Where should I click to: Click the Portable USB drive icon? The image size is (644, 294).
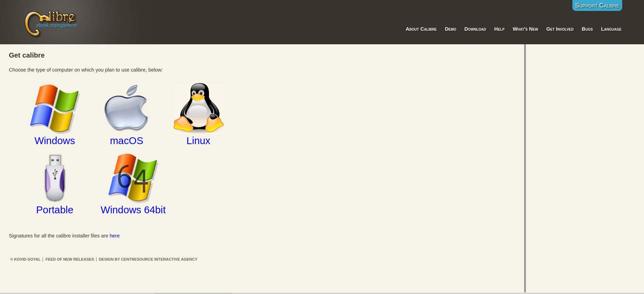click(55, 178)
